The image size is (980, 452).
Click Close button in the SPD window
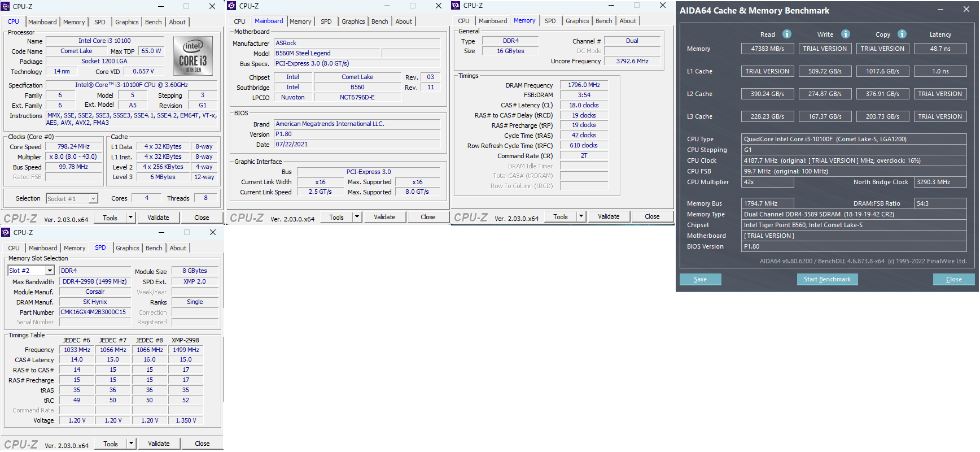pyautogui.click(x=202, y=444)
